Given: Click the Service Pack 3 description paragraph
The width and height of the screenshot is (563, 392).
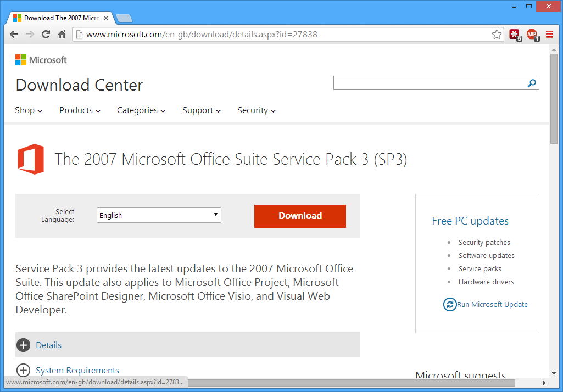Looking at the screenshot, I should coord(184,289).
